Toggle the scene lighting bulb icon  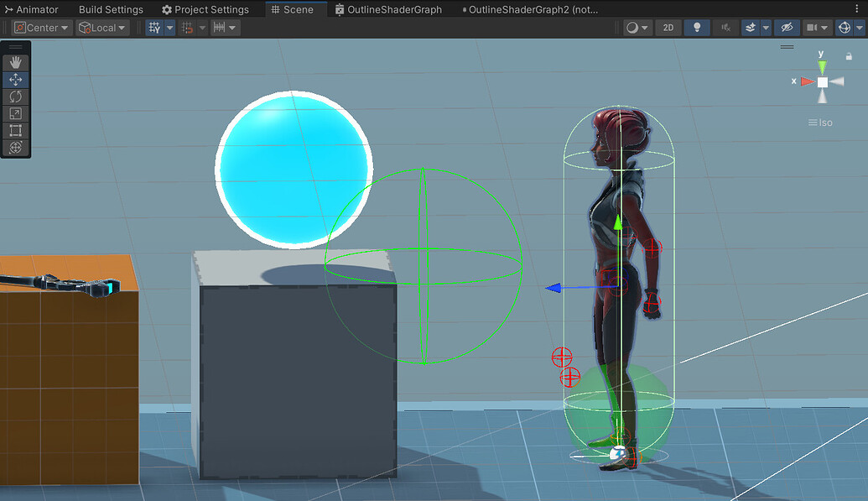697,27
